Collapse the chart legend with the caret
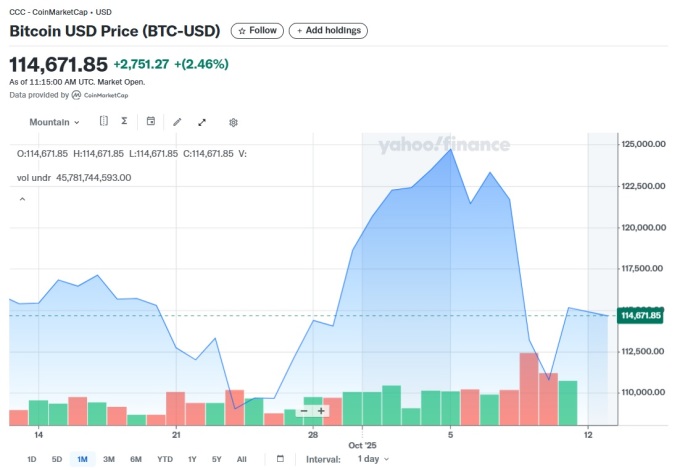Viewport: 680px width, 470px height. point(22,199)
